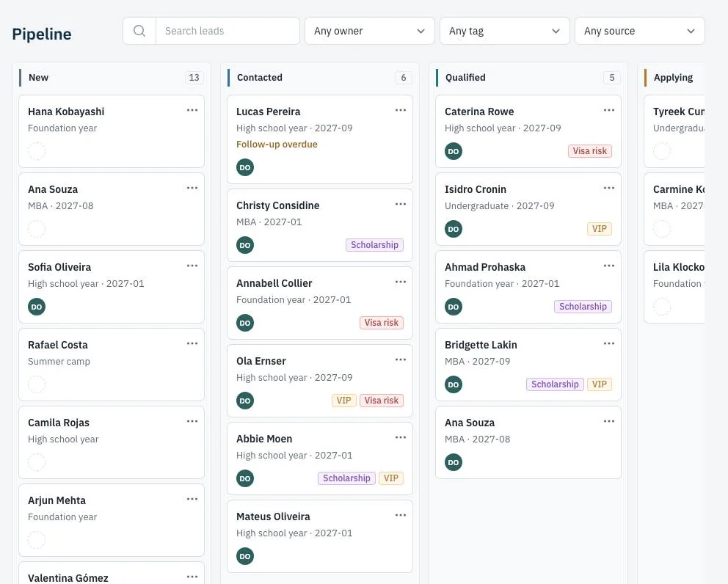The height and width of the screenshot is (584, 728).
Task: Click the "13" count badge in New column
Action: tap(194, 78)
